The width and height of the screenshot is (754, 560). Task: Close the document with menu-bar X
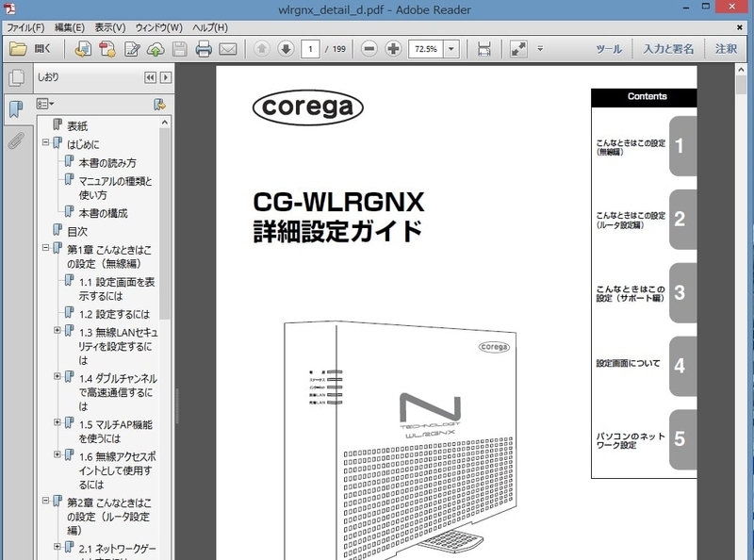[740, 27]
